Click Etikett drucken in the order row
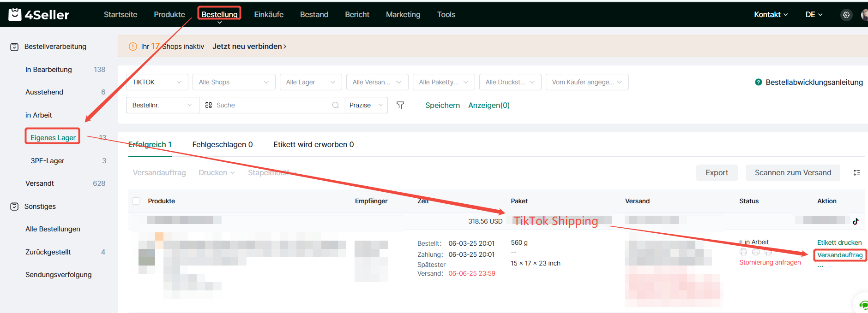 click(839, 242)
